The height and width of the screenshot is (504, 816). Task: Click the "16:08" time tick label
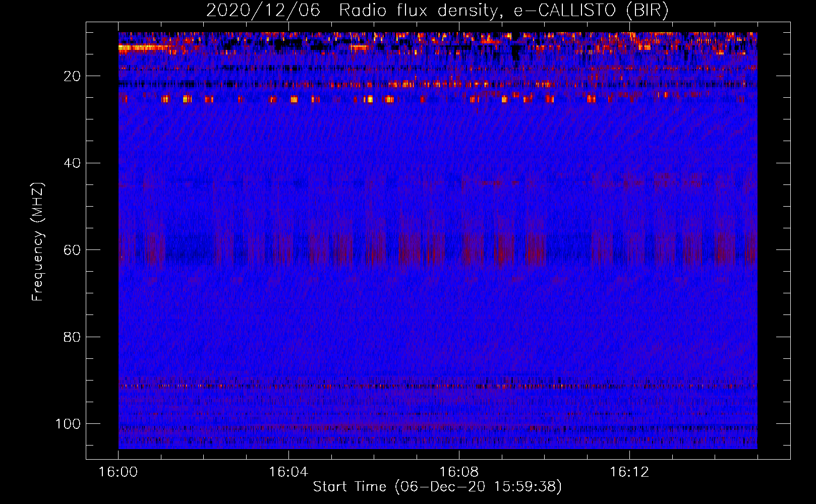459,472
